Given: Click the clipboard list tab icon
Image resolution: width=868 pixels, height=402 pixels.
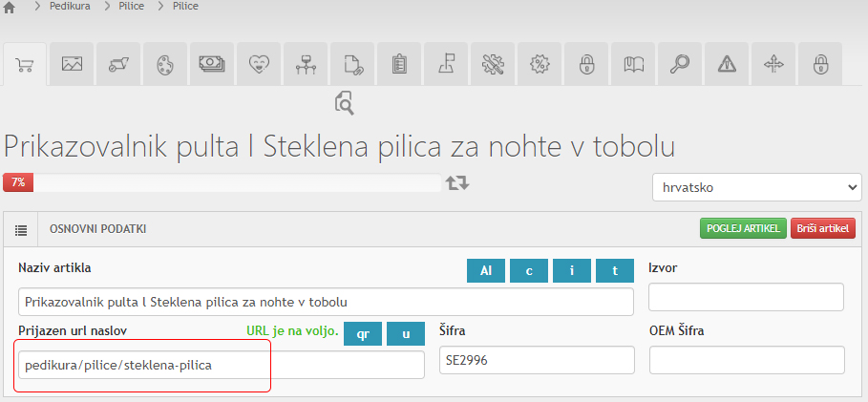Looking at the screenshot, I should coord(399,63).
